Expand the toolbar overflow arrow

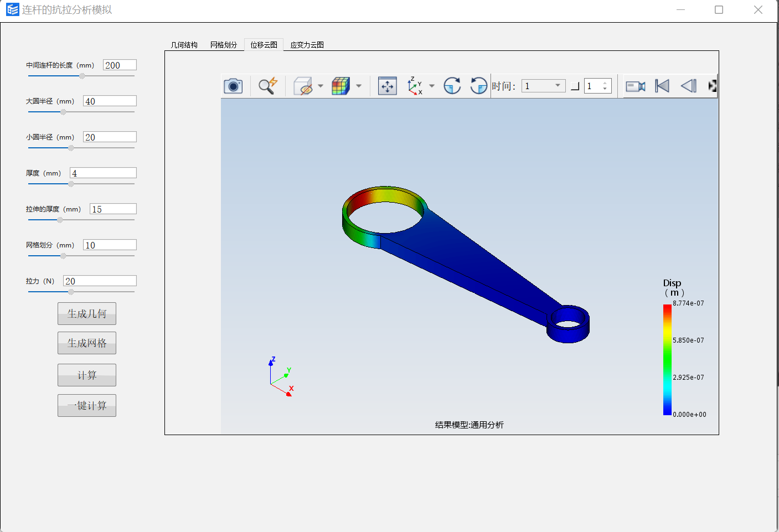(713, 86)
